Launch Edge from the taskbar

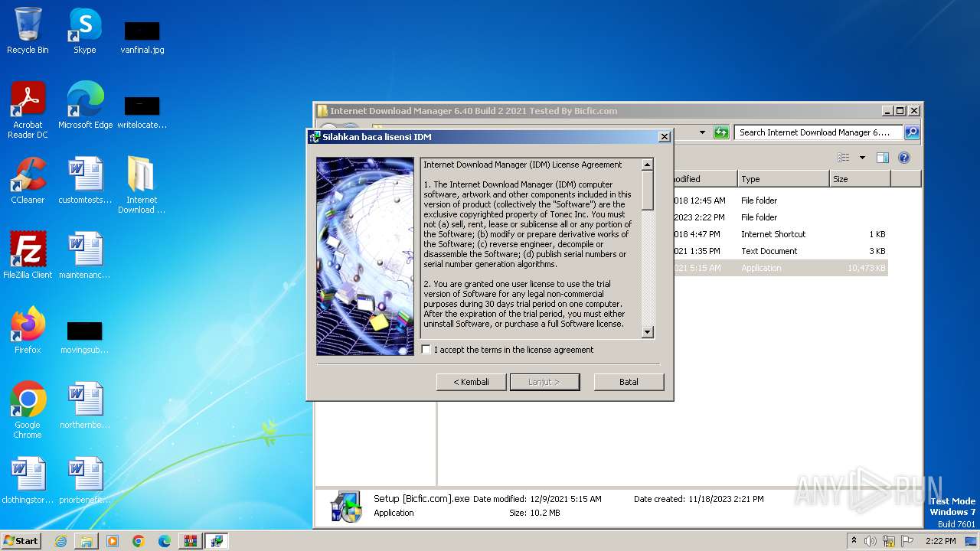[x=165, y=541]
